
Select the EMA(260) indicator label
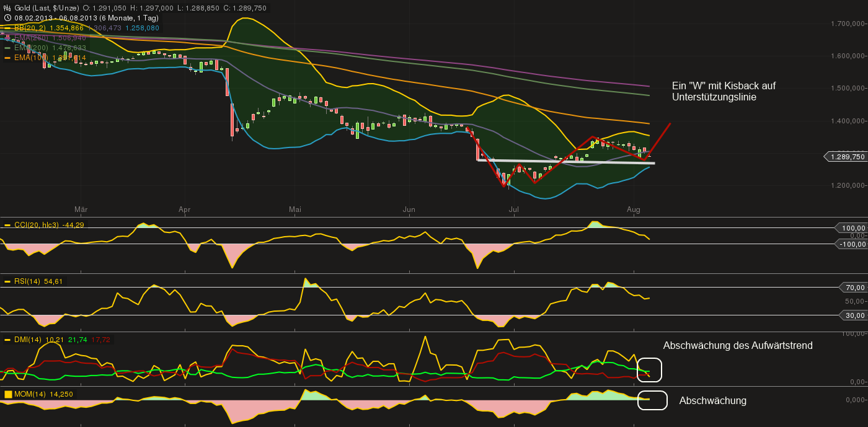click(32, 38)
